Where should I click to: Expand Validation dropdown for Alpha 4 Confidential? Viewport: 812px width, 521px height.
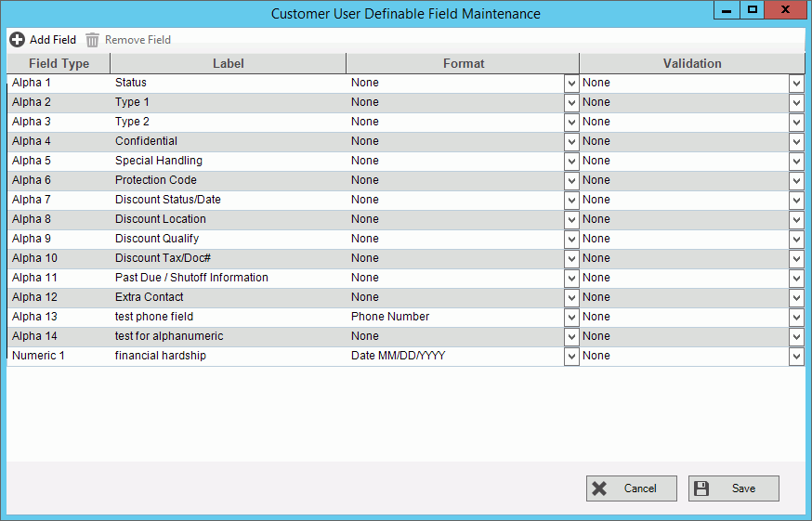[x=796, y=141]
